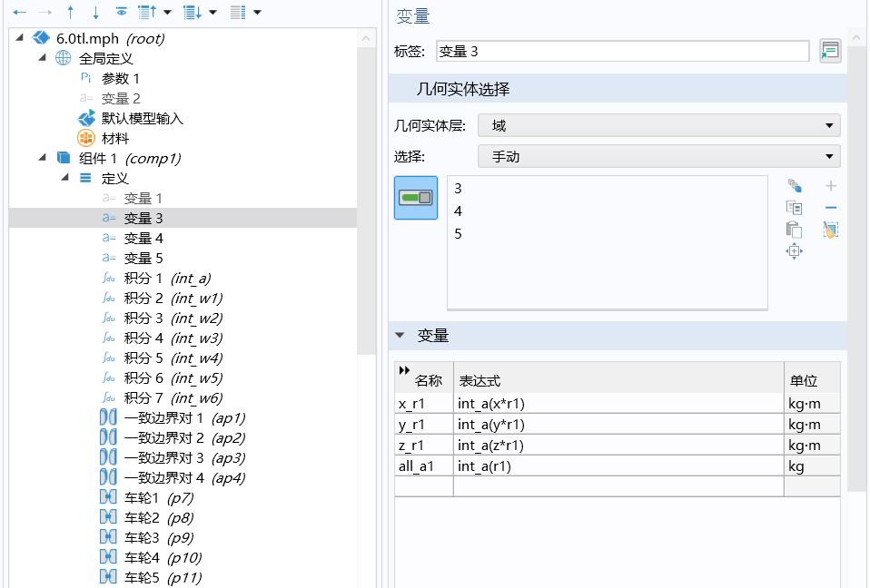Select domain 5 in the selection list
Screen dimensions: 870x588
tap(458, 234)
